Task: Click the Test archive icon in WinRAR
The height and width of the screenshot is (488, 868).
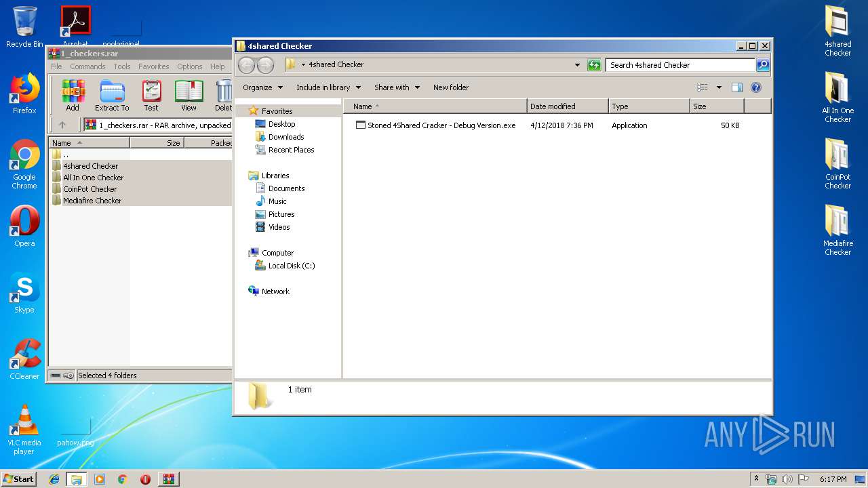Action: coord(151,96)
